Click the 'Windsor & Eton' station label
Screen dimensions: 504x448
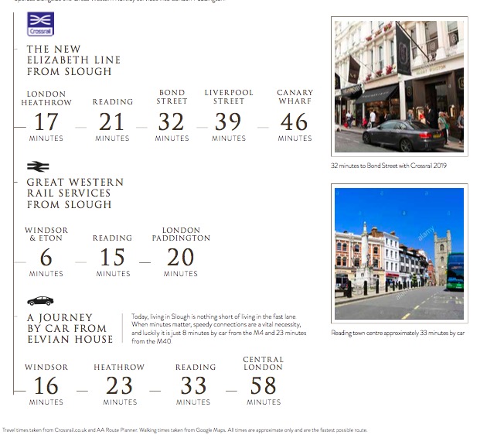46,234
